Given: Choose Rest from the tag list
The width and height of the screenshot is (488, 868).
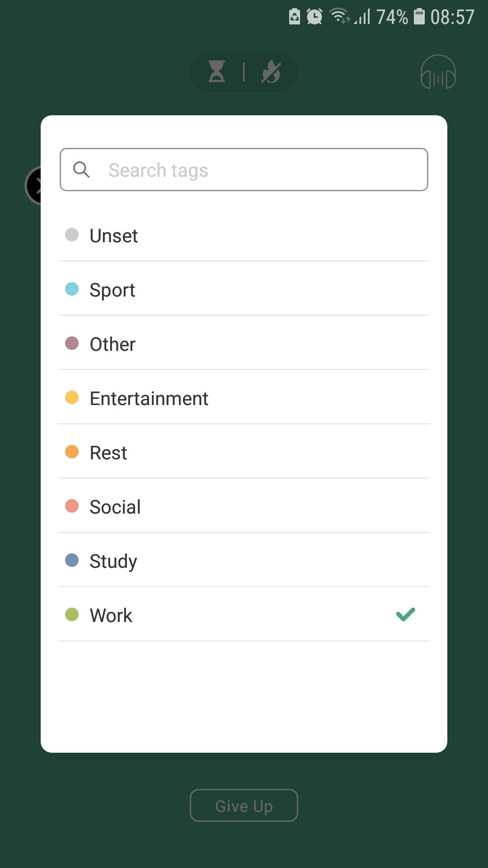Looking at the screenshot, I should 108,453.
